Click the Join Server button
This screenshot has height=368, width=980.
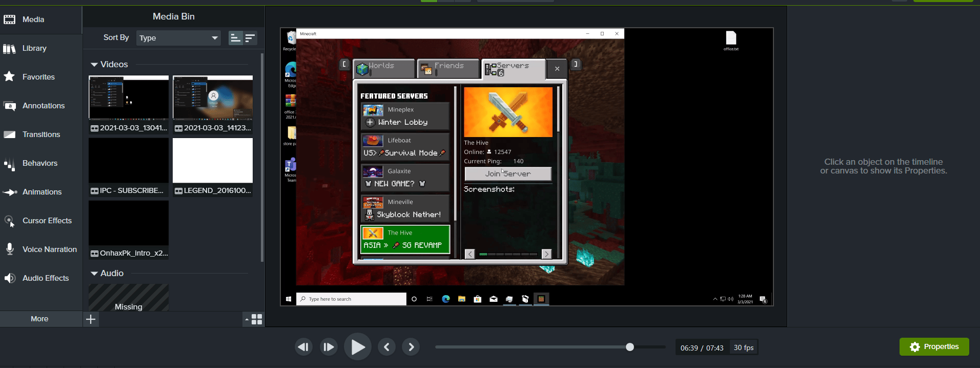point(508,174)
